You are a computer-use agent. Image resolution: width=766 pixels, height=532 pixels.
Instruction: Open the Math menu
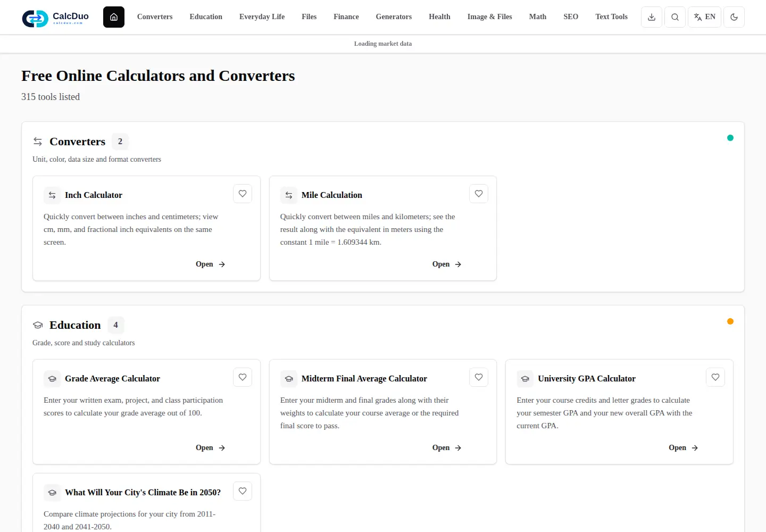click(x=538, y=17)
